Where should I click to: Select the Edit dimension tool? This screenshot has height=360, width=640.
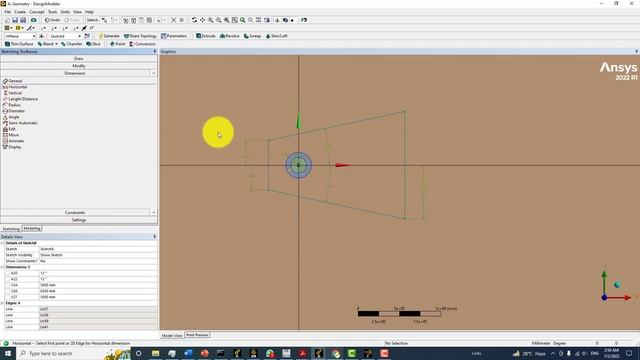coord(9,129)
